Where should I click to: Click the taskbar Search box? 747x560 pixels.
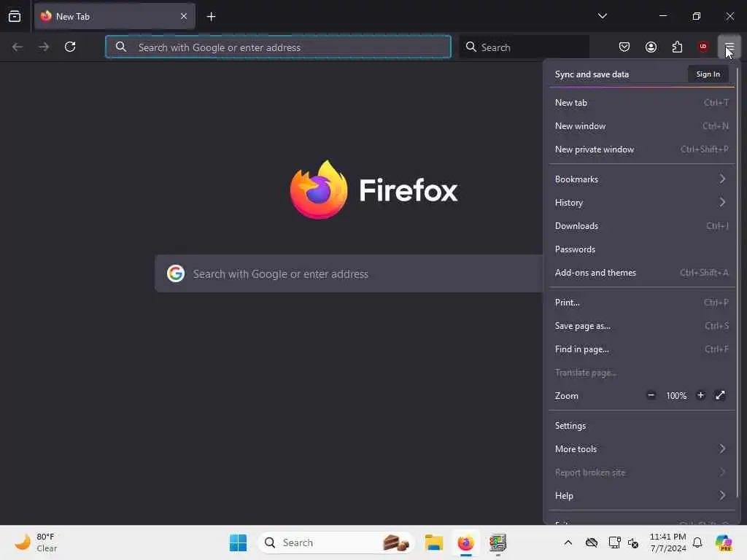click(336, 542)
